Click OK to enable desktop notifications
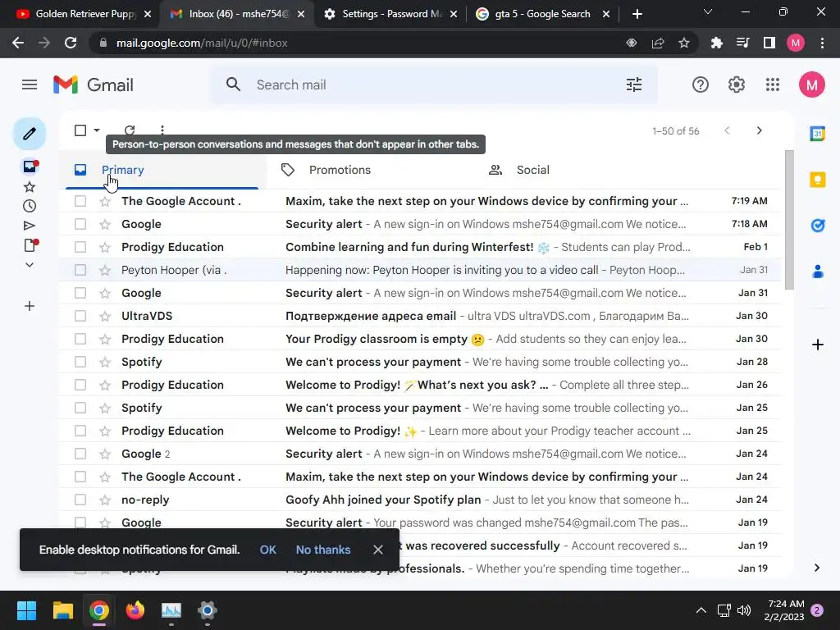Viewport: 840px width, 630px height. point(268,550)
